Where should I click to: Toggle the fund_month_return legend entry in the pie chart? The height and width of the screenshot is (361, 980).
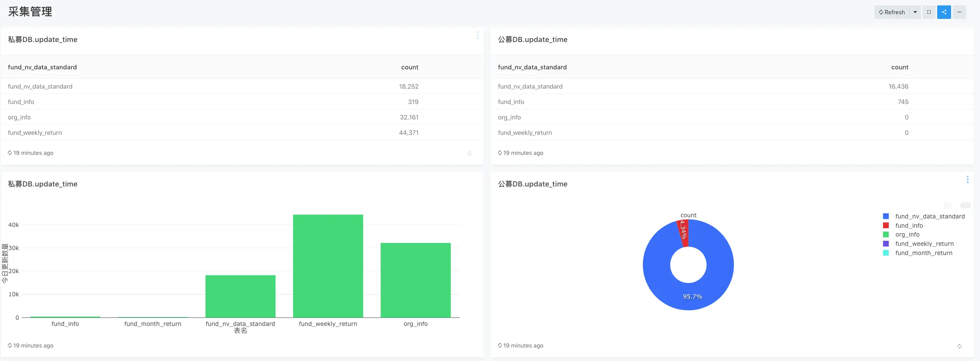(x=918, y=253)
